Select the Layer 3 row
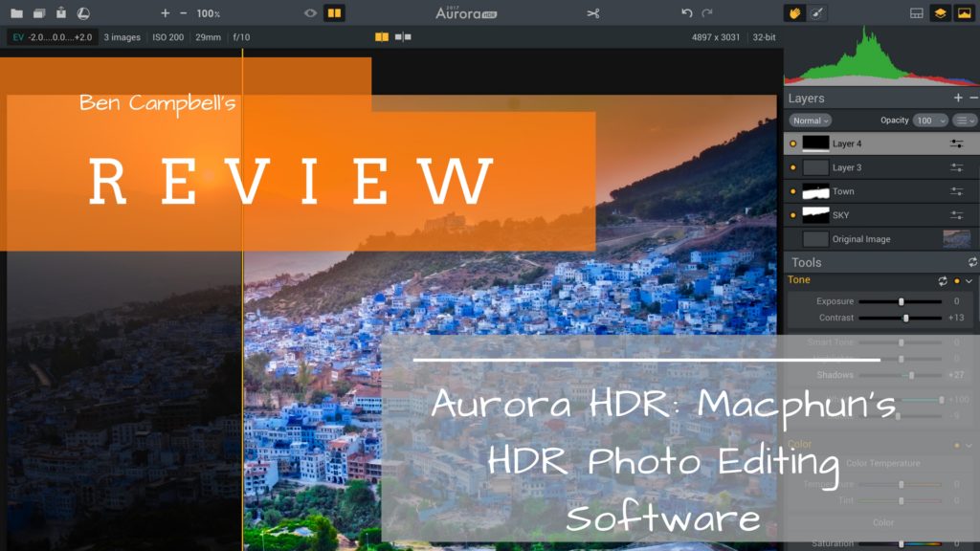Viewport: 980px width, 551px height. (x=881, y=167)
